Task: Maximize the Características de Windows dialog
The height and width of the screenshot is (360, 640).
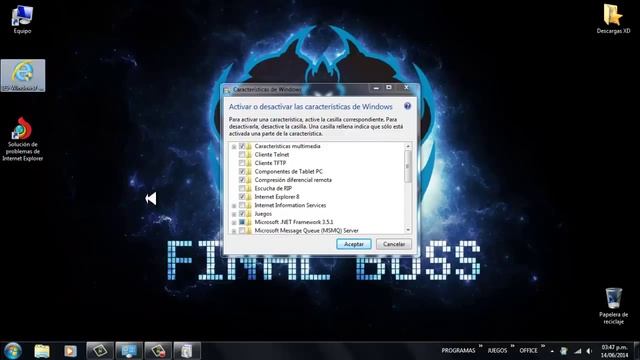Action: pyautogui.click(x=389, y=88)
